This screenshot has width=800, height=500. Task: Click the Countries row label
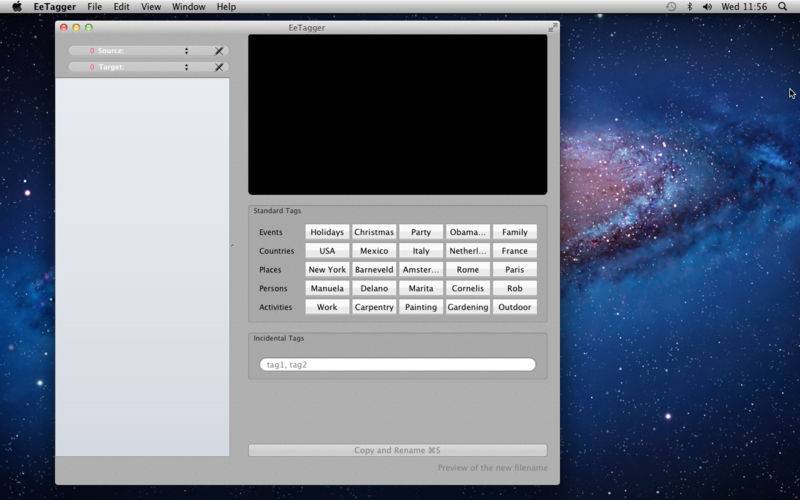pyautogui.click(x=277, y=251)
